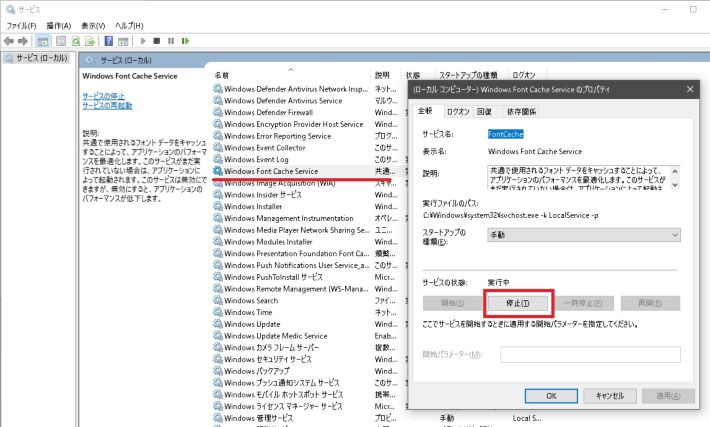Click Windows Event Log gear icon

218,159
